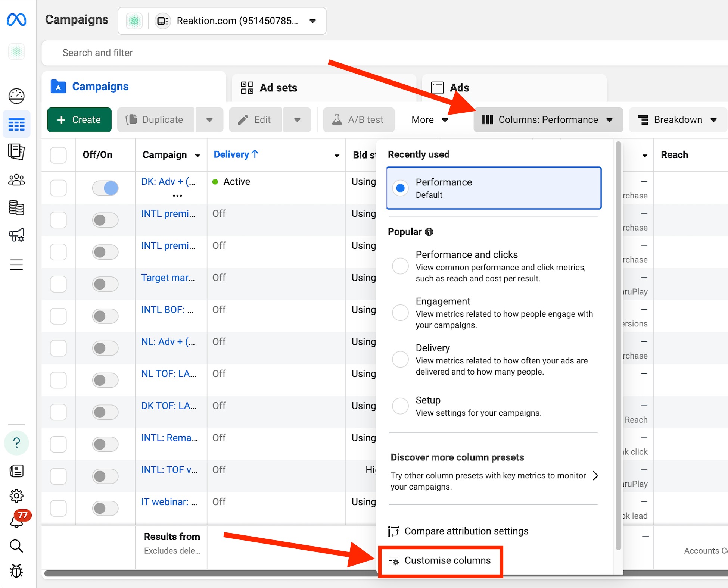This screenshot has height=588, width=728.
Task: Open Audiences people icon in sidebar
Action: 16,180
